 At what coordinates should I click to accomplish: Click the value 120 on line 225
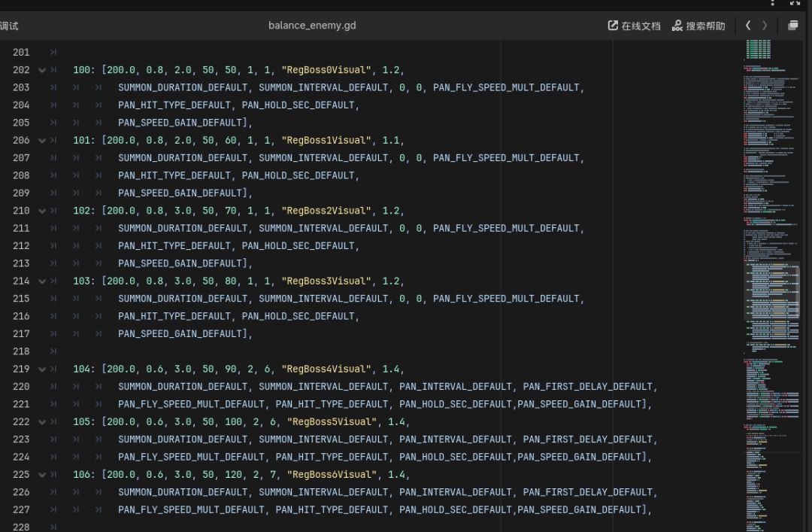[x=234, y=475]
